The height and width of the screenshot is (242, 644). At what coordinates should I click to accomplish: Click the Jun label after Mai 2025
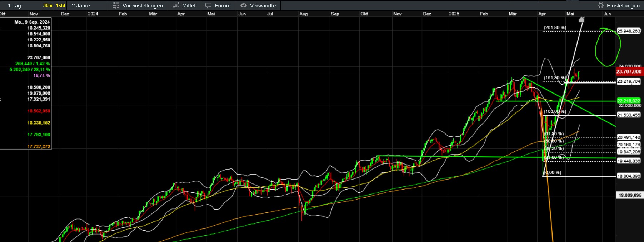pos(607,14)
